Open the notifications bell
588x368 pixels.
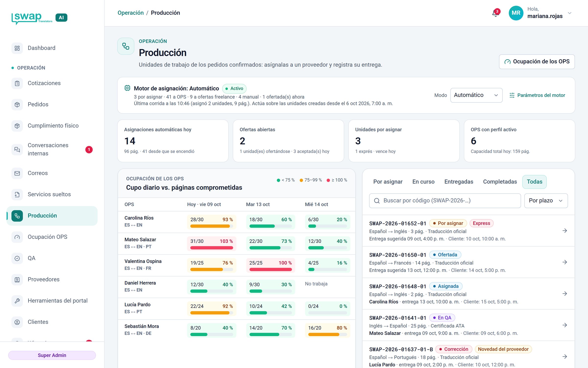pos(496,13)
